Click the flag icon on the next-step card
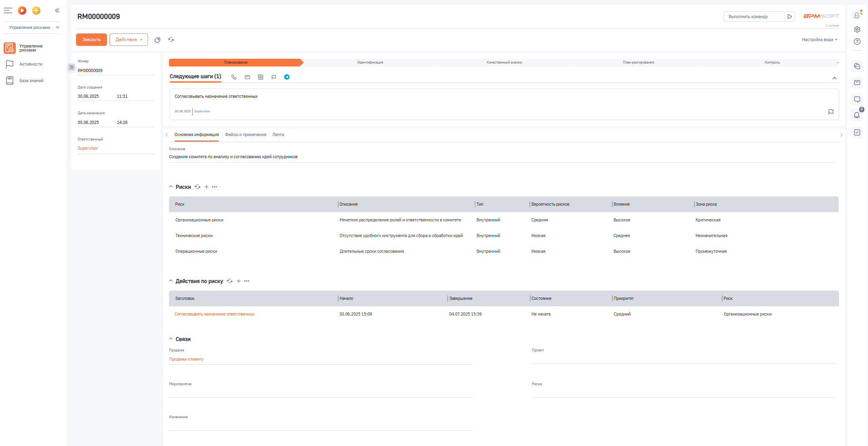The height and width of the screenshot is (446, 868). click(x=831, y=112)
